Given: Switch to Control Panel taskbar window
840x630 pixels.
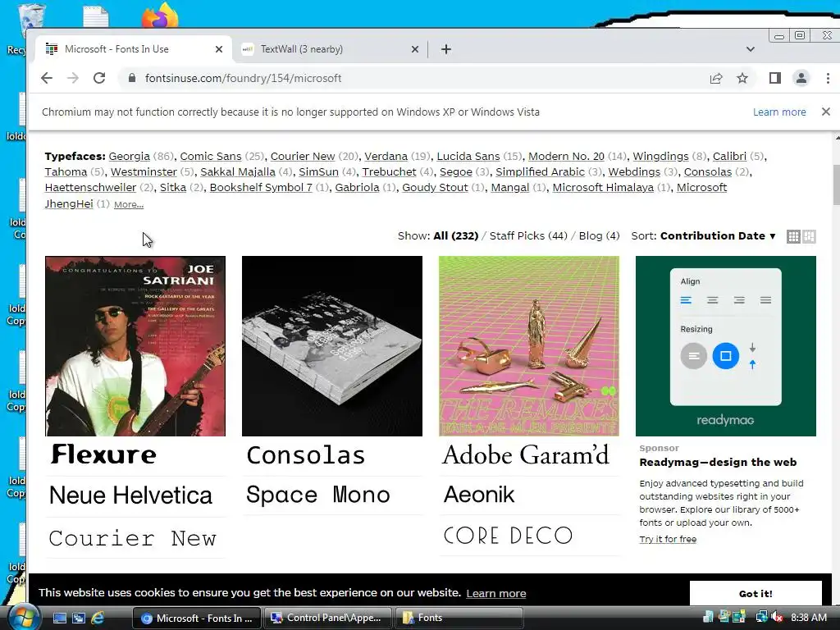Looking at the screenshot, I should click(x=328, y=619).
